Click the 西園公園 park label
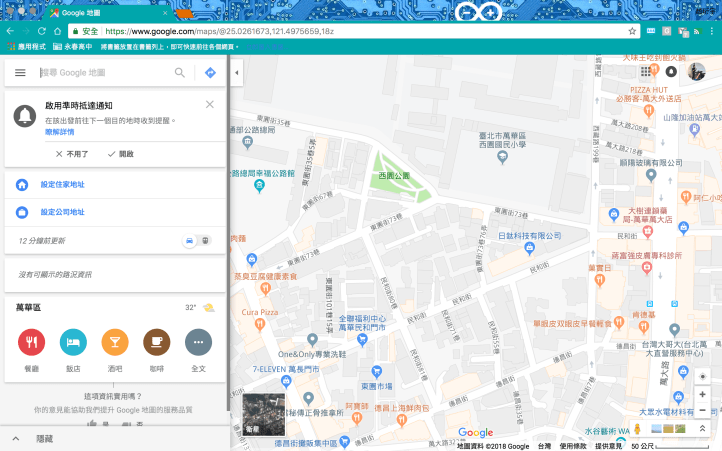The height and width of the screenshot is (451, 722). (x=394, y=176)
